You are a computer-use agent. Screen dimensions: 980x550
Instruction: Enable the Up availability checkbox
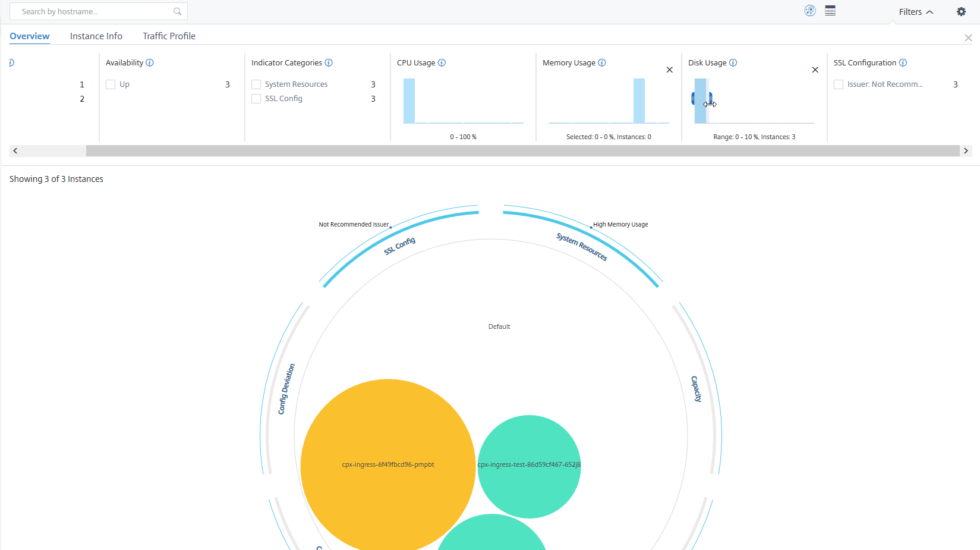[111, 84]
